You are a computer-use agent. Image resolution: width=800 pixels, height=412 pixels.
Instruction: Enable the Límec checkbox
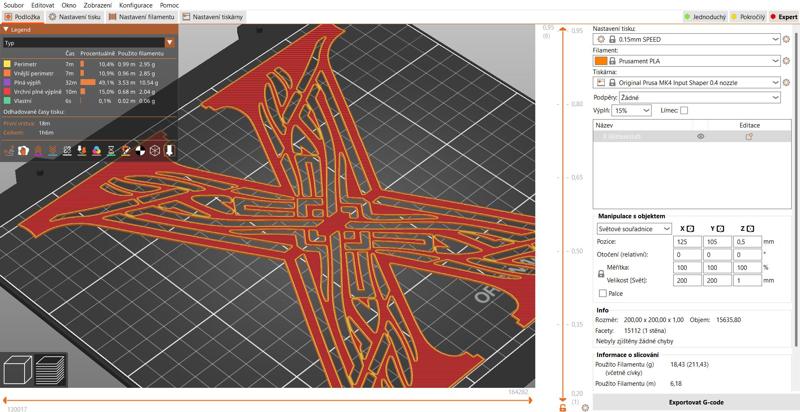684,110
